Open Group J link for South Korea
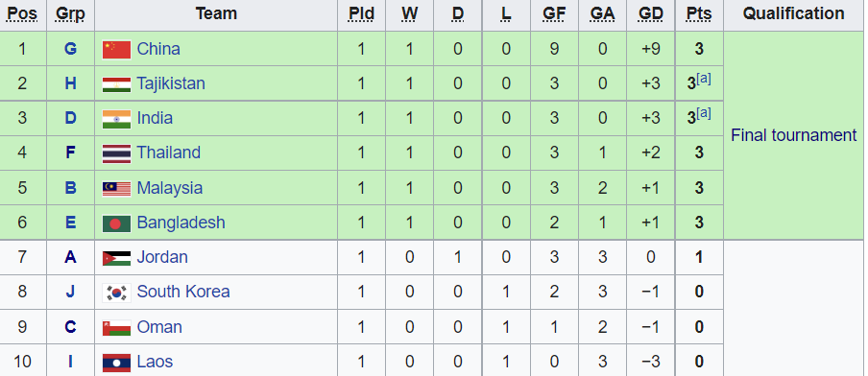868x376 pixels. click(x=70, y=292)
